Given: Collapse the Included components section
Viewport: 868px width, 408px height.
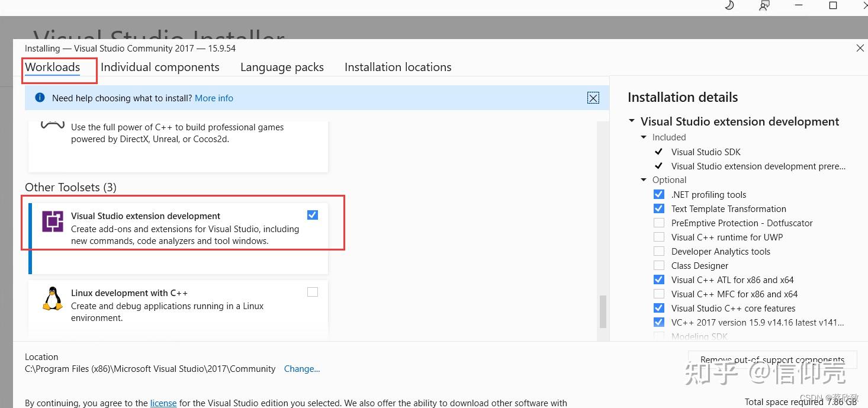Looking at the screenshot, I should [x=644, y=137].
